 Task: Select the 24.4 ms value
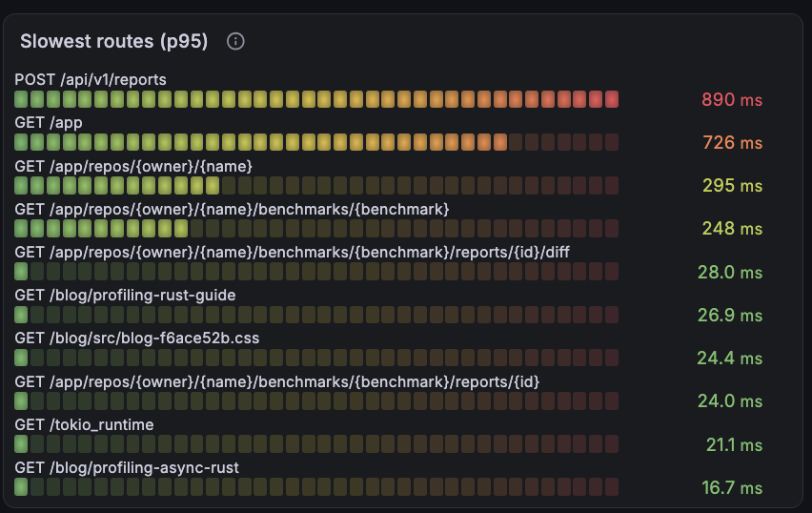tap(730, 358)
